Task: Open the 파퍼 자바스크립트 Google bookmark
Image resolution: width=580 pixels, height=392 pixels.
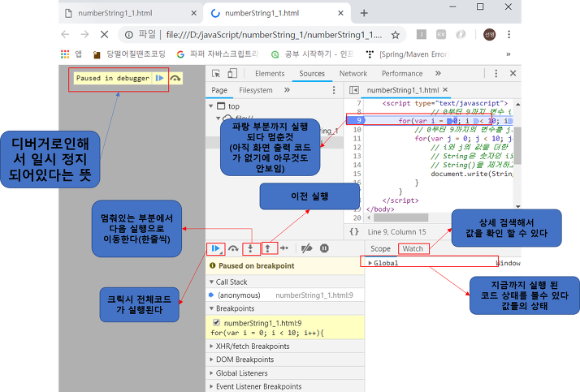Action: click(x=218, y=54)
